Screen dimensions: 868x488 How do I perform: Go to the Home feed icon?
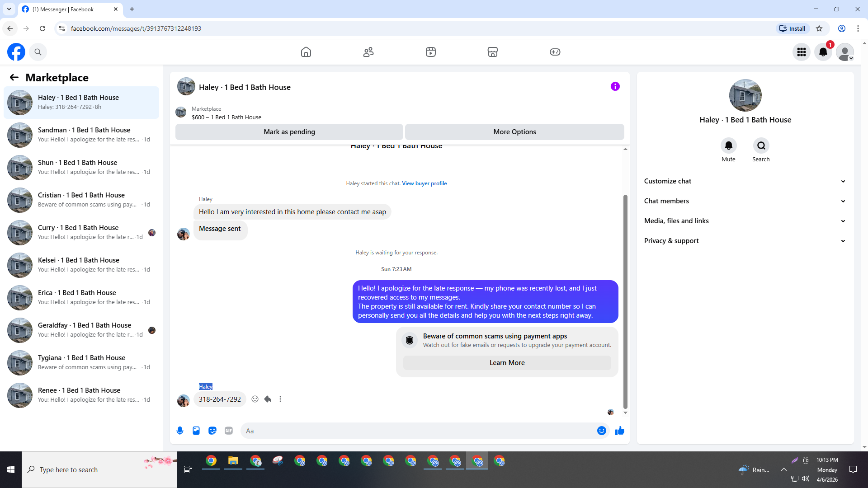point(306,52)
